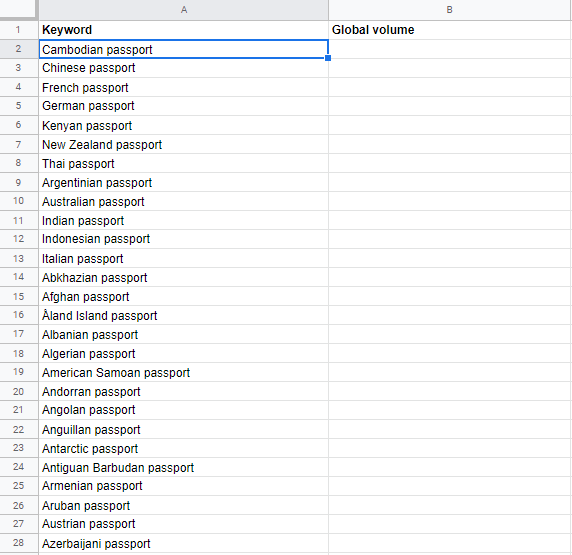Click the 'Angolan passport' cell
The height and width of the screenshot is (555, 572).
[183, 410]
